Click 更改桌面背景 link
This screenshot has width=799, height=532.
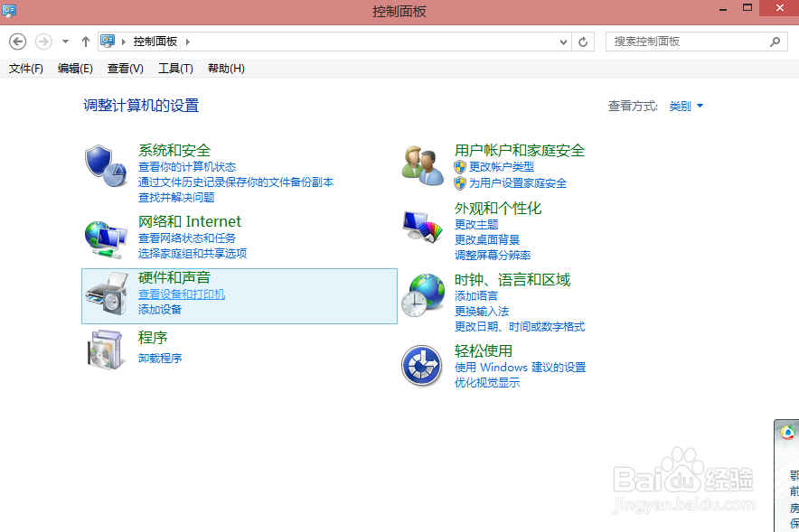click(487, 239)
